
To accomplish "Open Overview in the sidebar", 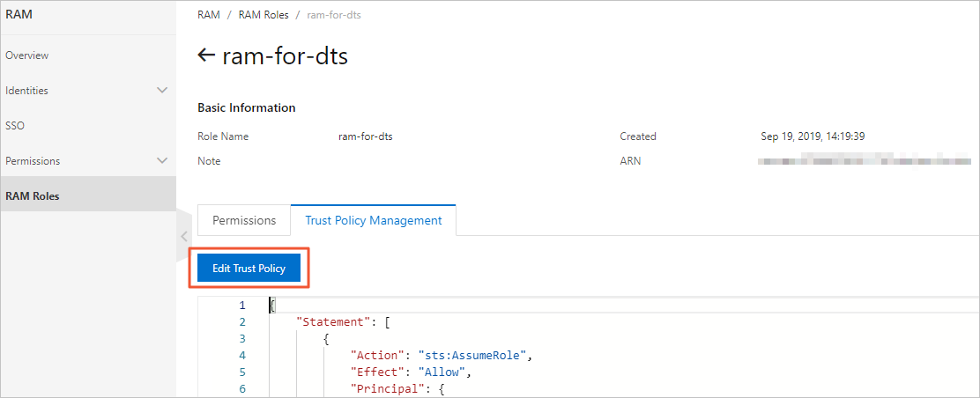I will (x=26, y=55).
